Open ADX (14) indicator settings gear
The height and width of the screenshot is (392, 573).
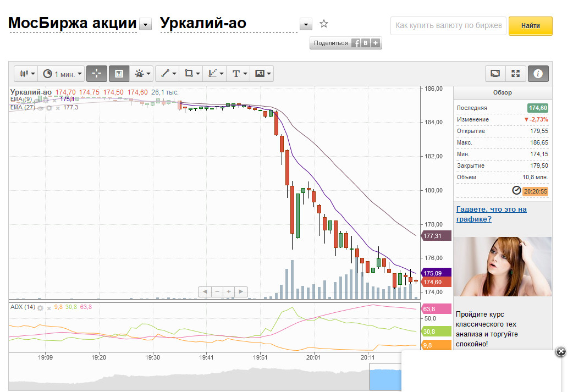coord(40,307)
